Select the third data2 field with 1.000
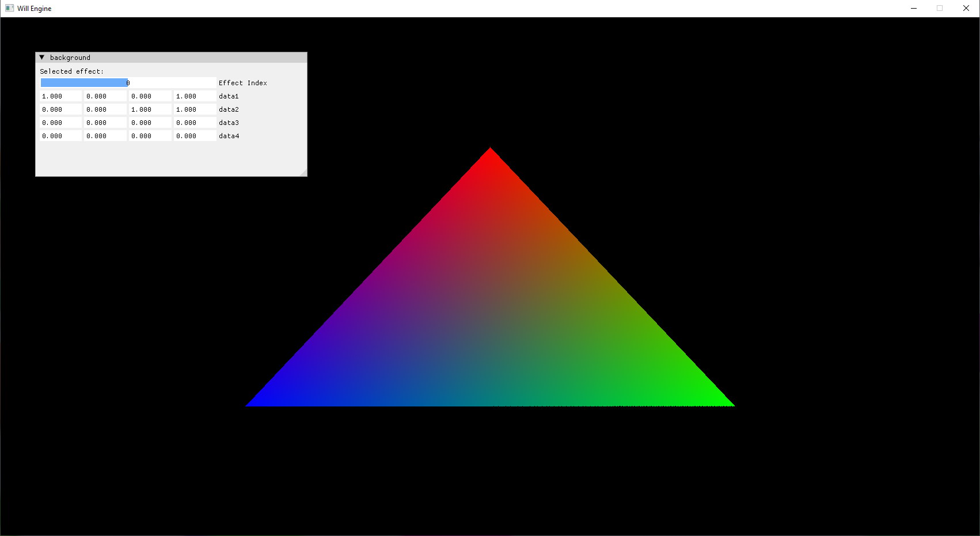The image size is (980, 536). (x=150, y=109)
